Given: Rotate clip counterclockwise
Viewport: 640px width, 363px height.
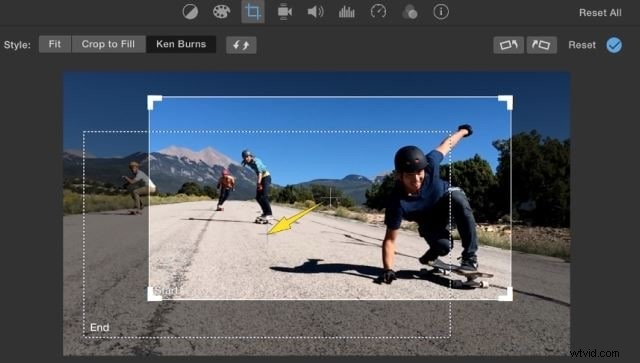Looking at the screenshot, I should point(509,45).
